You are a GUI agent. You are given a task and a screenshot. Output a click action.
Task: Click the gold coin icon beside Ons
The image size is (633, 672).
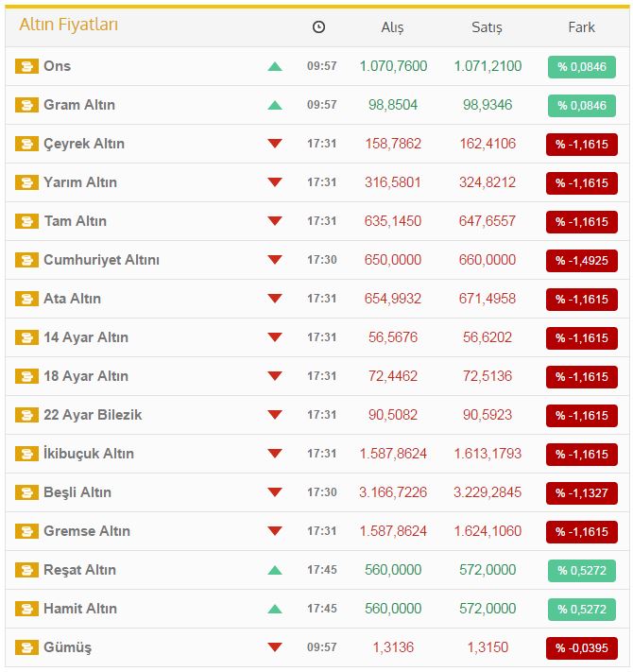[26, 66]
